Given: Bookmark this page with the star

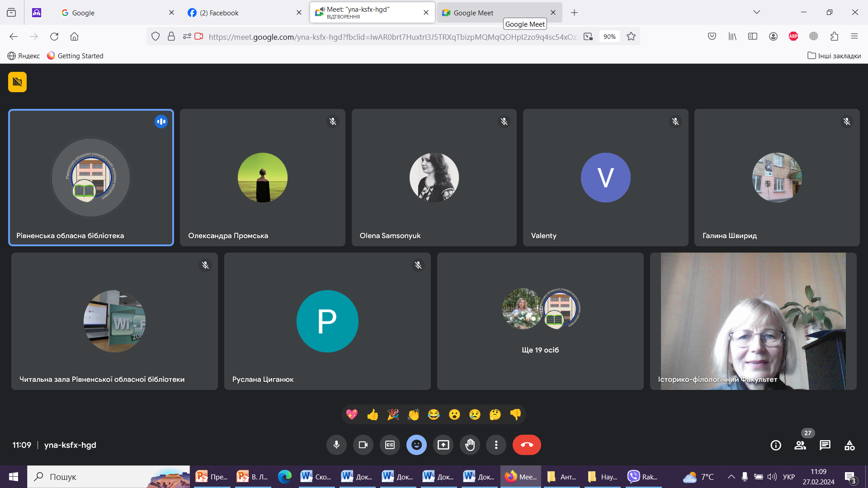Looking at the screenshot, I should point(631,37).
